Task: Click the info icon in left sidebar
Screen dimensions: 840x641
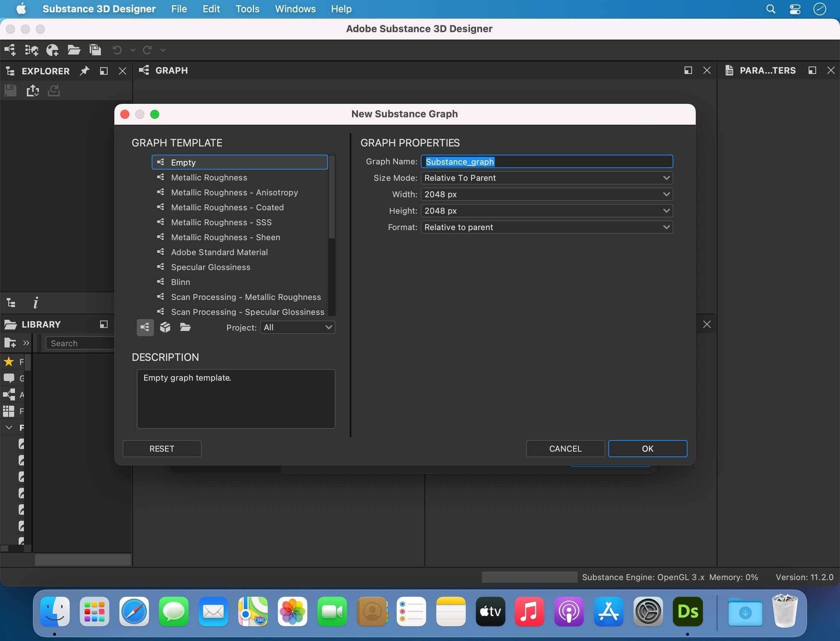Action: point(35,302)
